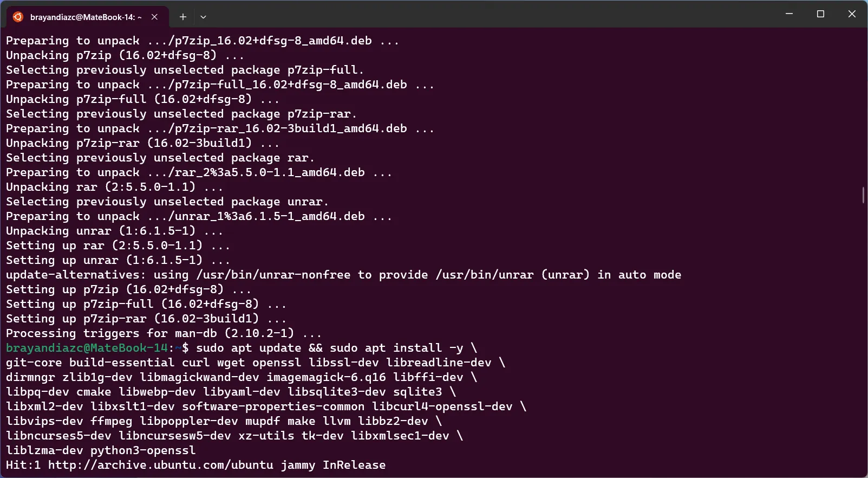868x478 pixels.
Task: Close the terminal window
Action: pyautogui.click(x=852, y=14)
